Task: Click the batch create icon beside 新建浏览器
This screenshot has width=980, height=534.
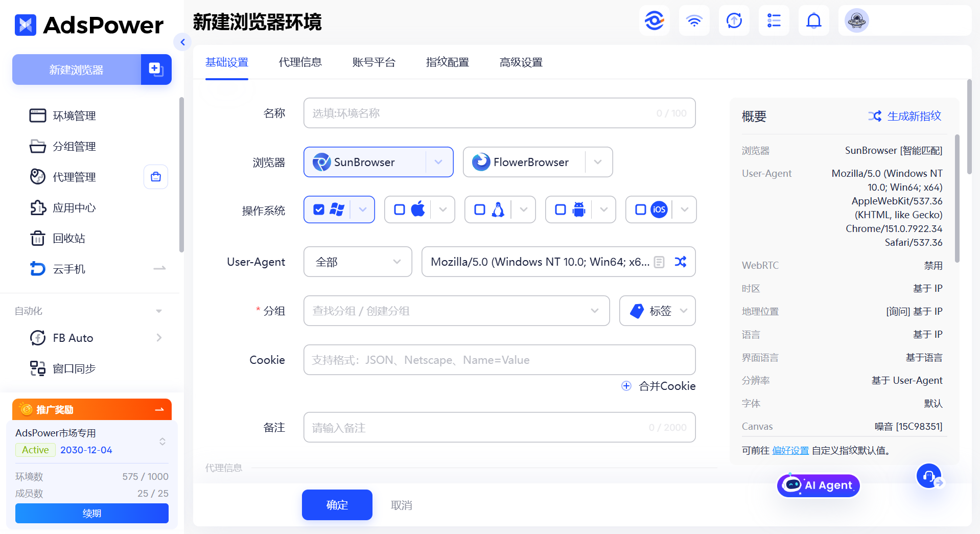Action: pyautogui.click(x=156, y=69)
